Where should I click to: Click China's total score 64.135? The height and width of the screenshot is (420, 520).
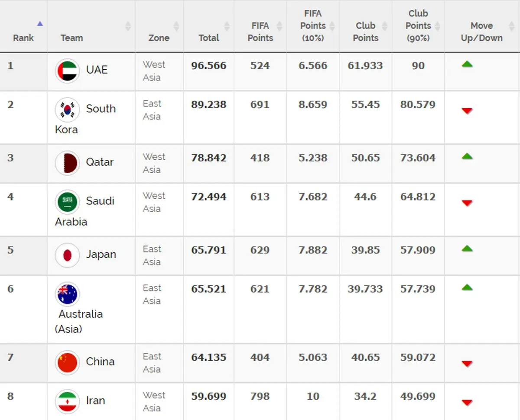[x=209, y=358]
